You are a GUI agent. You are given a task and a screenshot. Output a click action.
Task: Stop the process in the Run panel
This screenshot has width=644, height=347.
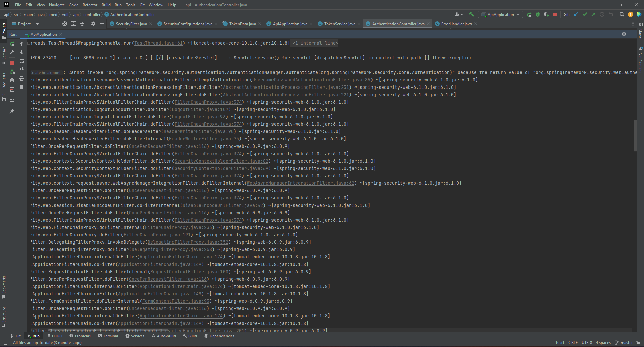coord(12,63)
